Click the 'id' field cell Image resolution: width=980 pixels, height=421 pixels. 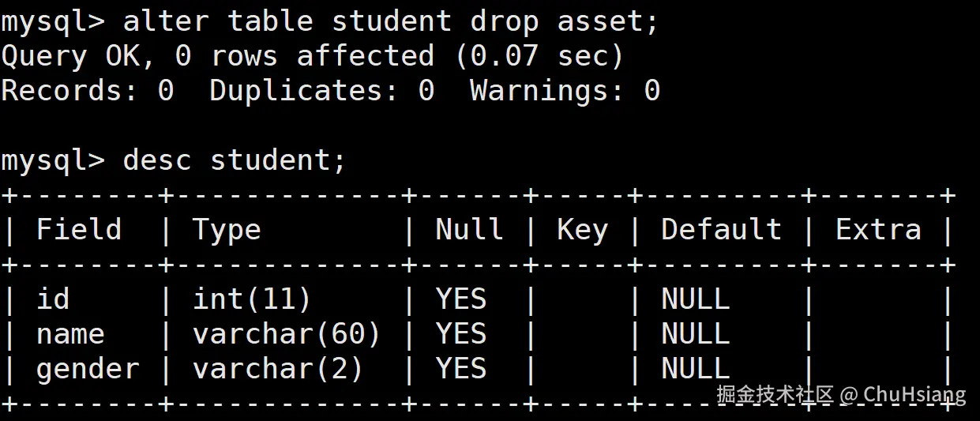(53, 299)
